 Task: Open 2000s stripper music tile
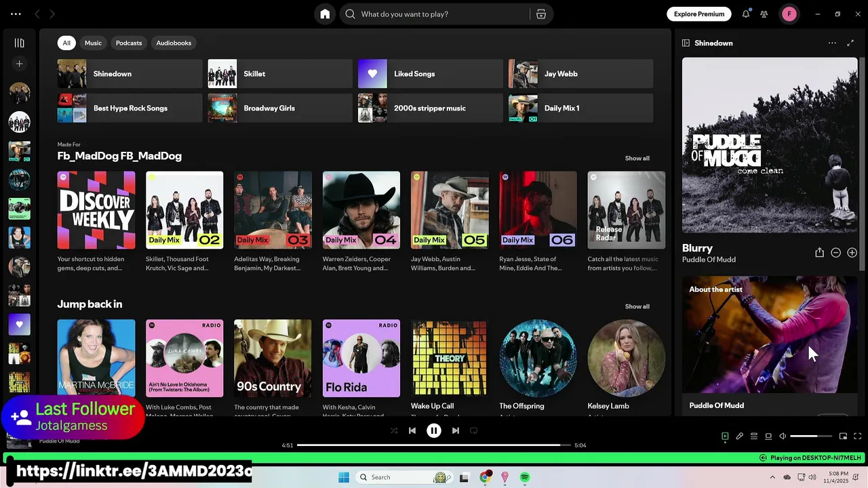(x=431, y=108)
